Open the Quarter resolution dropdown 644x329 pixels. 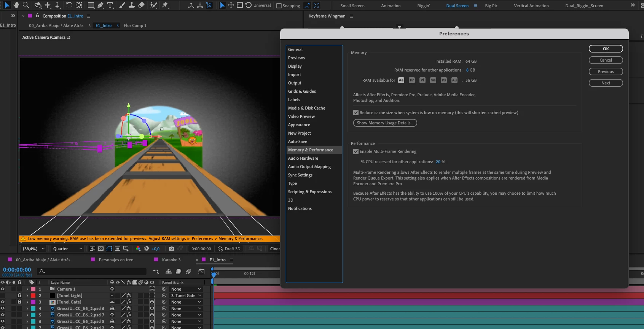[67, 249]
